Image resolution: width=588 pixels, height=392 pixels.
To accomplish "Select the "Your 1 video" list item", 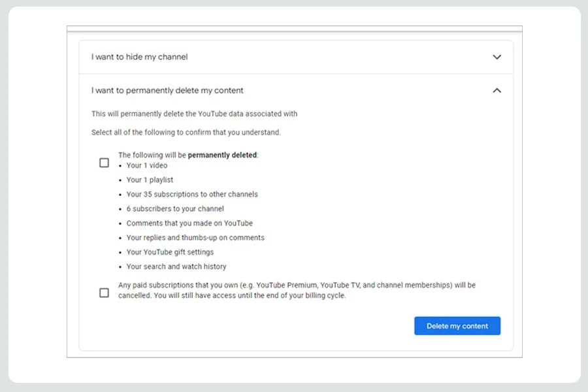I will [147, 165].
